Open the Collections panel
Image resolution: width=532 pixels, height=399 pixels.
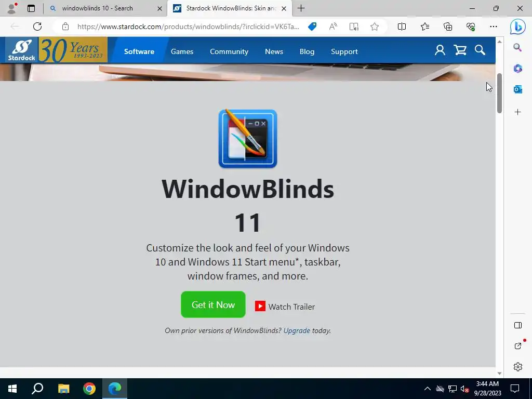coord(448,26)
